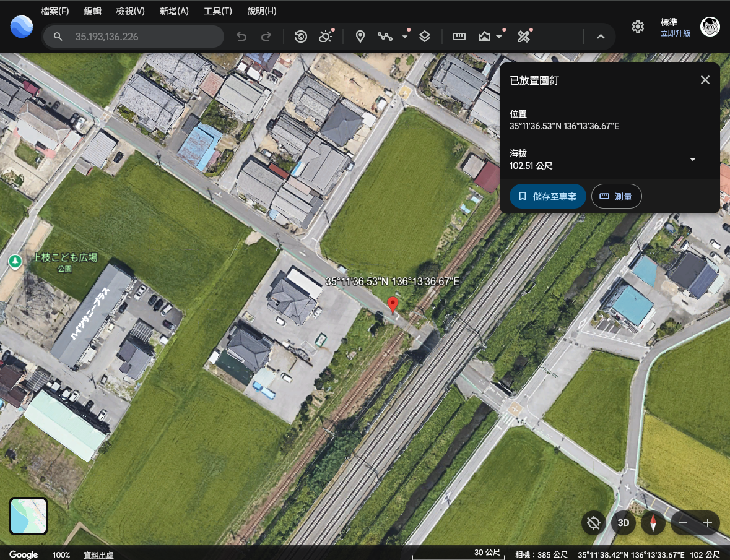This screenshot has width=730, height=560.
Task: Open the 說明(H) menu
Action: [x=262, y=11]
